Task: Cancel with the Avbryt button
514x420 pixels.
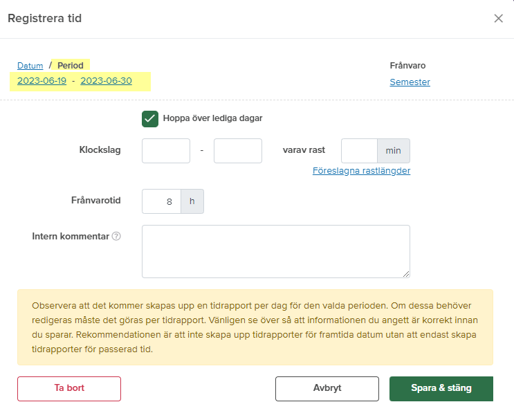Action: coord(327,388)
